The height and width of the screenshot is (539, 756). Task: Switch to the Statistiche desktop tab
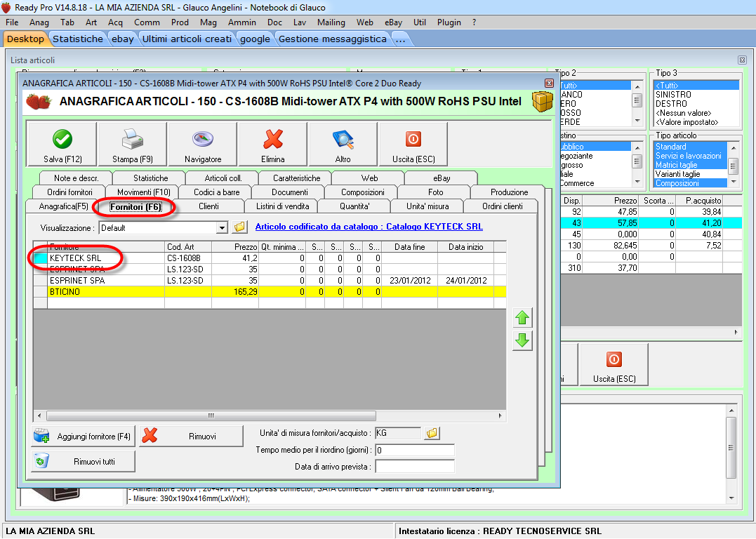tap(78, 39)
